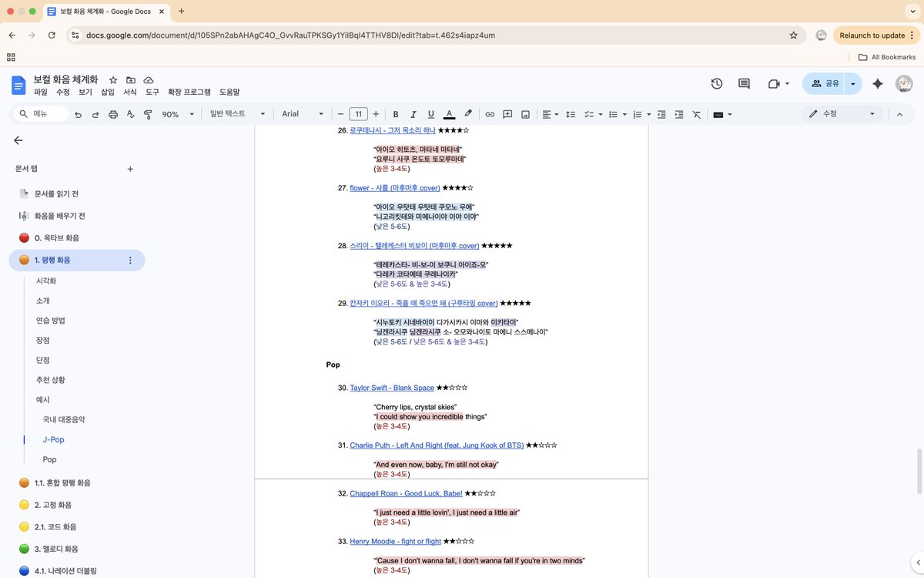Open the 수정 editing mode dropdown
The width and height of the screenshot is (924, 578).
[841, 114]
